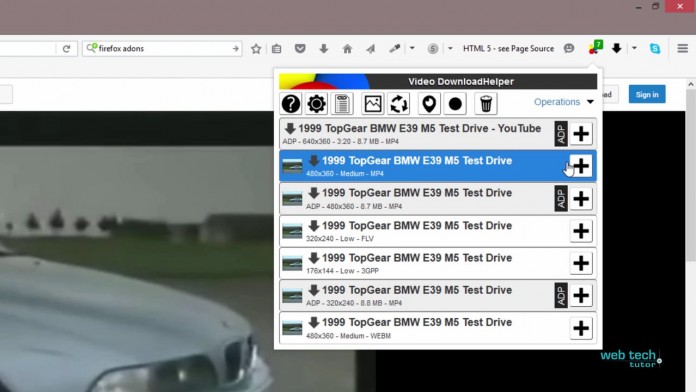Click the search go arrow

coord(236,49)
